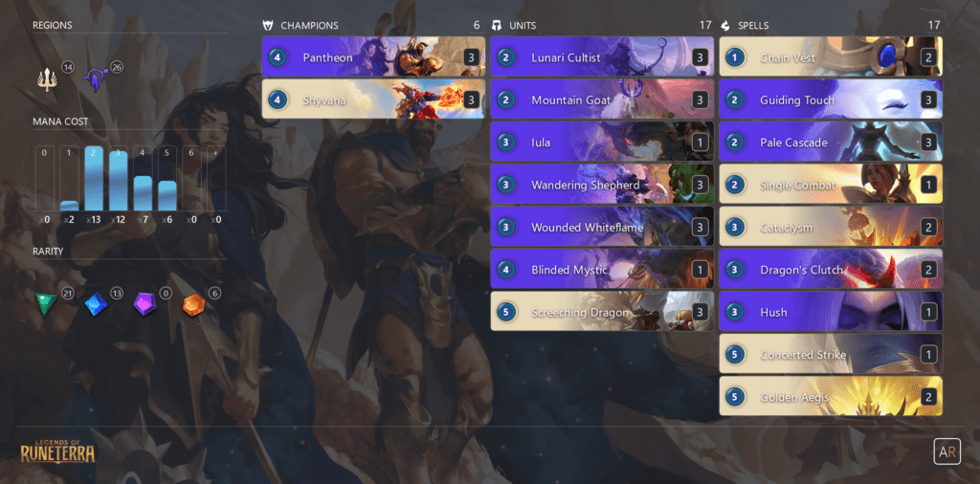Select the orange champion rarity gem
980x484 pixels.
[193, 304]
